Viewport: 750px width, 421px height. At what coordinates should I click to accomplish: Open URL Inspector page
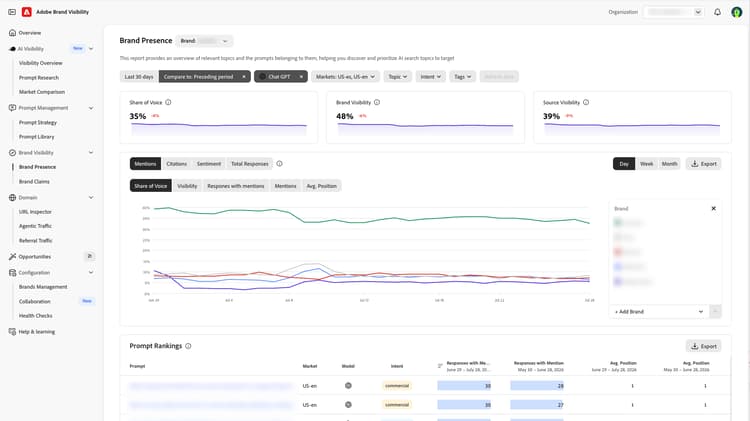tap(35, 211)
